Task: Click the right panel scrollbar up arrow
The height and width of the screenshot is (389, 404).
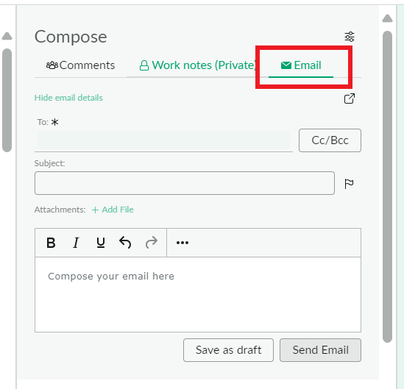Action: [387, 18]
